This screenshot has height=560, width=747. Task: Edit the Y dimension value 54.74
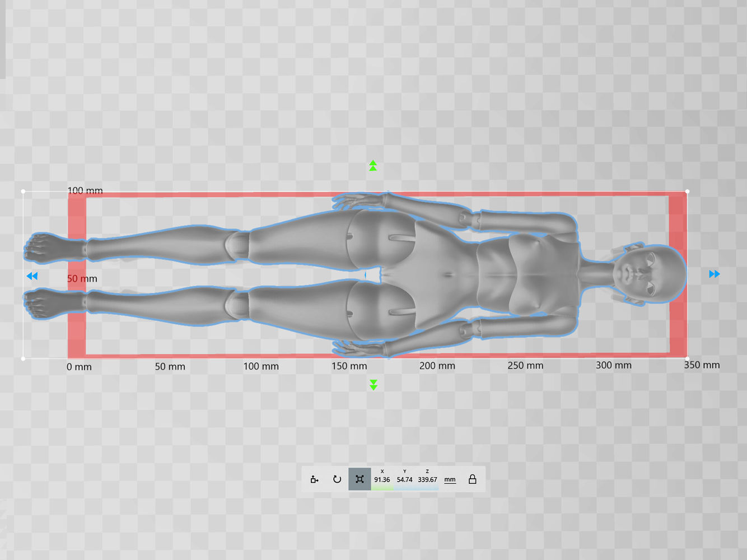coord(404,480)
